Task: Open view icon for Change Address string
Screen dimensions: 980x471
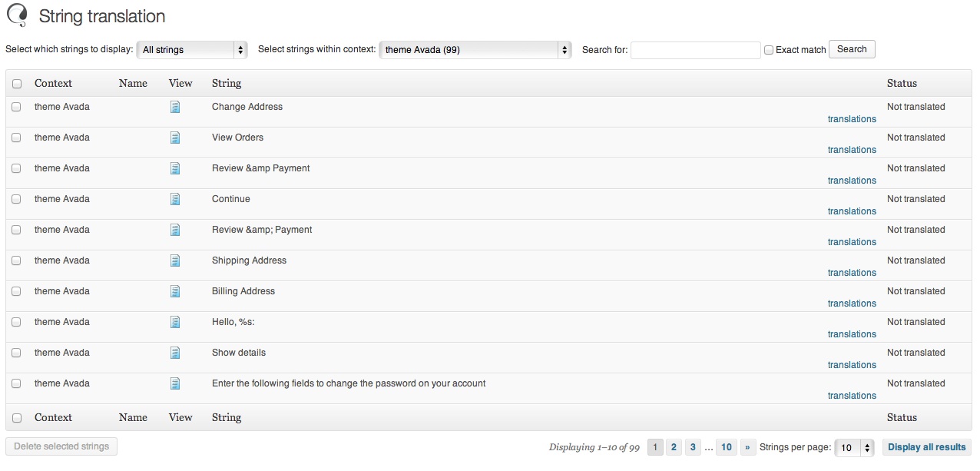Action: [175, 107]
